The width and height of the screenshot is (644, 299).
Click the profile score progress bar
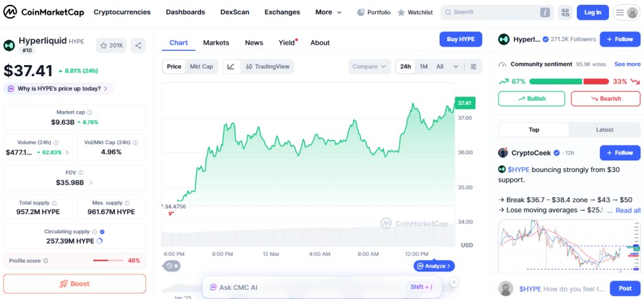tap(108, 261)
